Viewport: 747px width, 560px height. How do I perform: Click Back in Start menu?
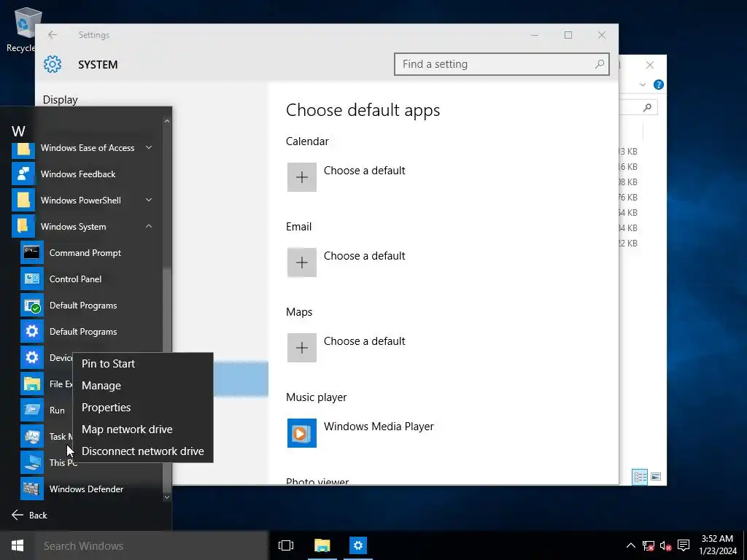[x=29, y=516]
